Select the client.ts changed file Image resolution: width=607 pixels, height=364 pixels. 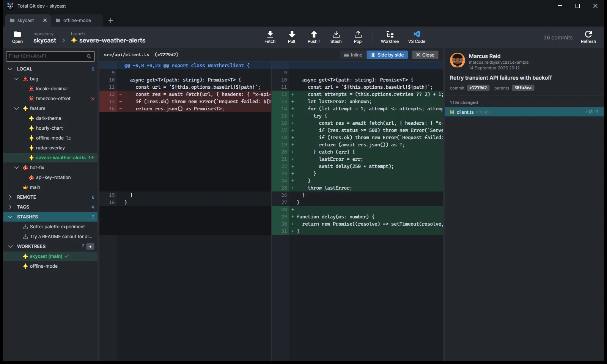point(524,112)
